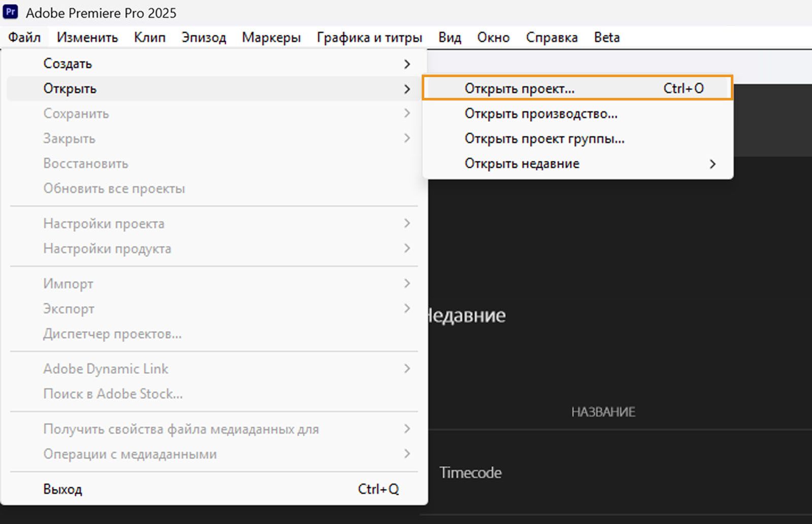The image size is (812, 524).
Task: Click the Premiere Pro app icon
Action: [11, 12]
